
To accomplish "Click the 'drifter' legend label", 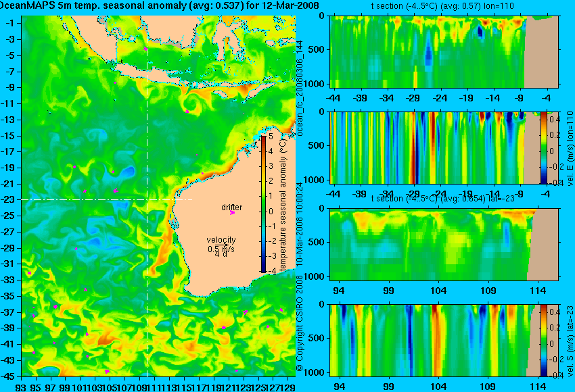I will point(232,207).
